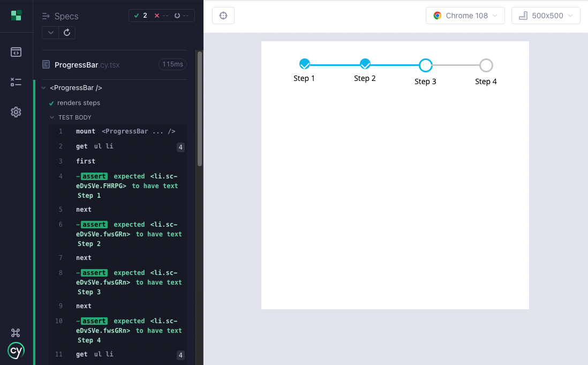Click the 'renders steps' test entry
Viewport: 588px width, 365px height.
79,103
